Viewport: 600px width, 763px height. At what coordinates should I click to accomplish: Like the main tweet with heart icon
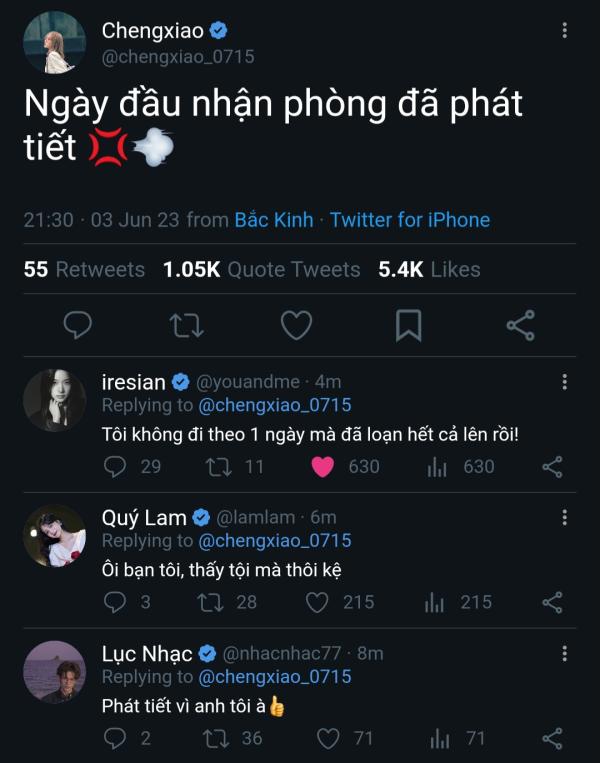pyautogui.click(x=296, y=325)
